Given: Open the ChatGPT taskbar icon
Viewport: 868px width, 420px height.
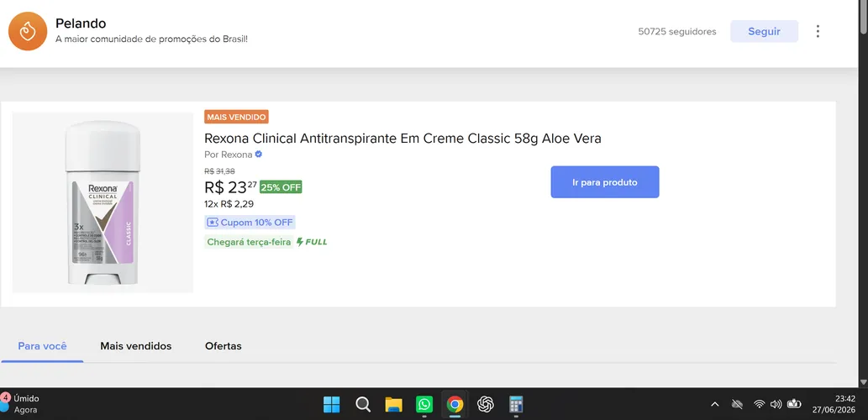Looking at the screenshot, I should coord(486,405).
